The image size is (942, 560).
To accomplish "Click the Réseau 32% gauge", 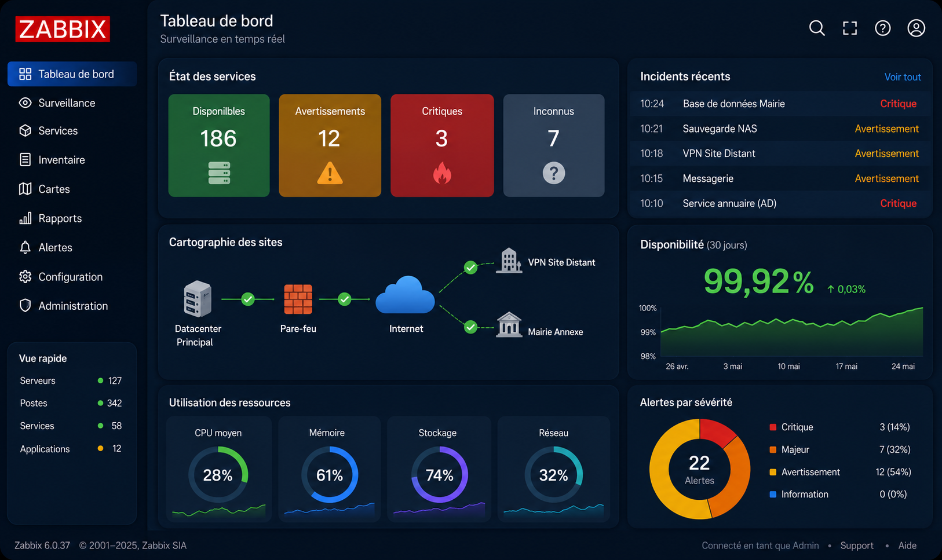I will (553, 475).
